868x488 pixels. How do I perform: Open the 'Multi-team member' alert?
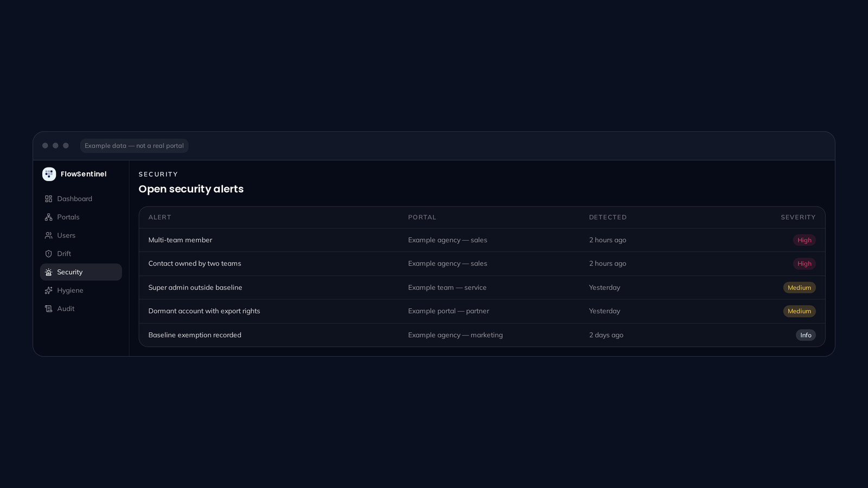[x=180, y=240]
